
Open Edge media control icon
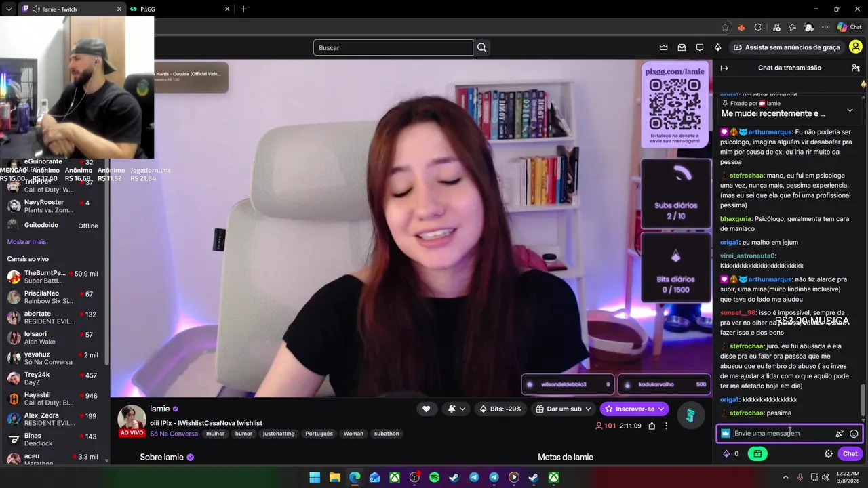(776, 28)
